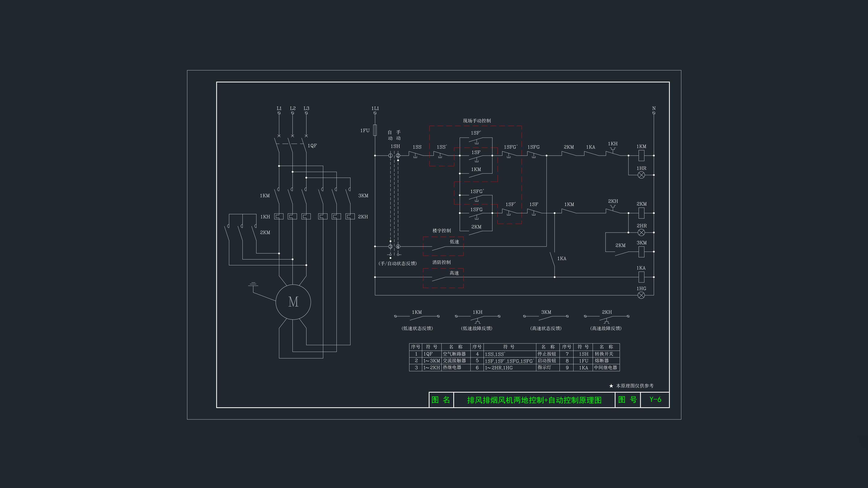Select the 高速 contact in the 消防控制 box
The height and width of the screenshot is (488, 868).
[x=439, y=279]
